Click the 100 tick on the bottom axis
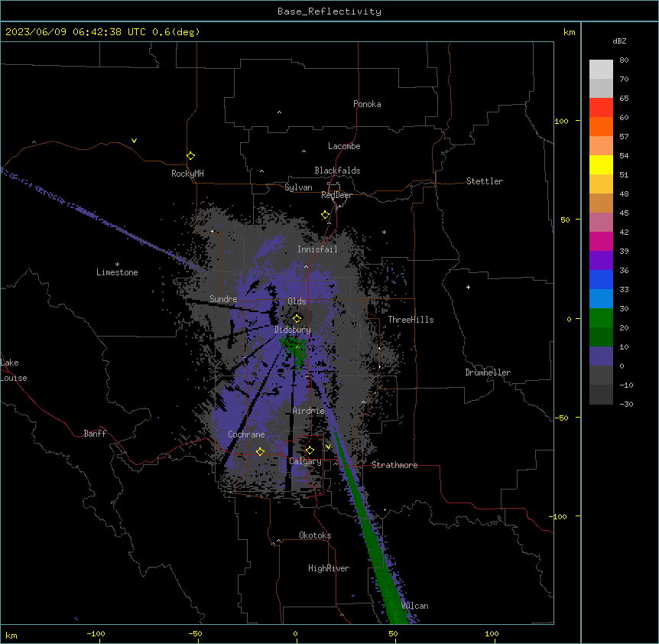 [492, 633]
